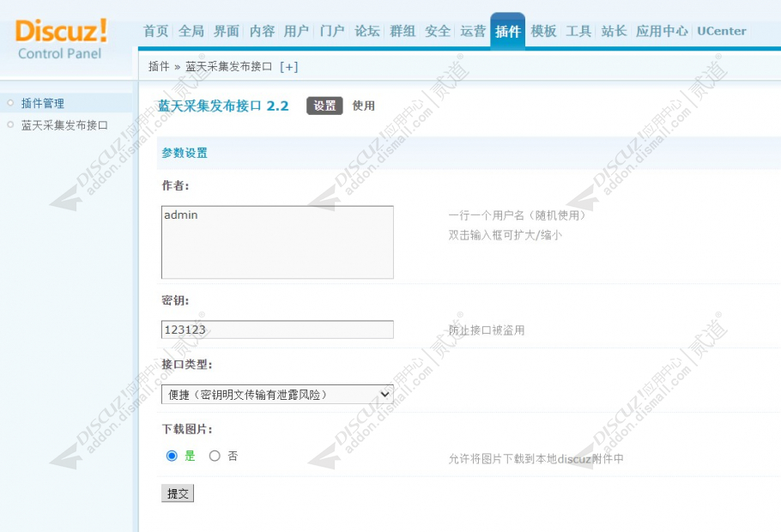Open the 运营 top menu
This screenshot has width=781, height=532.
click(473, 31)
